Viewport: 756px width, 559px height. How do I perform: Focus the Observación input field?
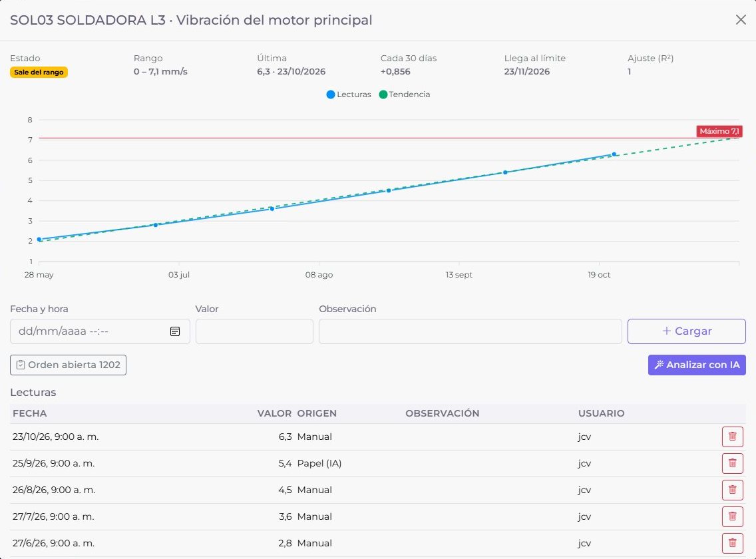click(x=470, y=331)
